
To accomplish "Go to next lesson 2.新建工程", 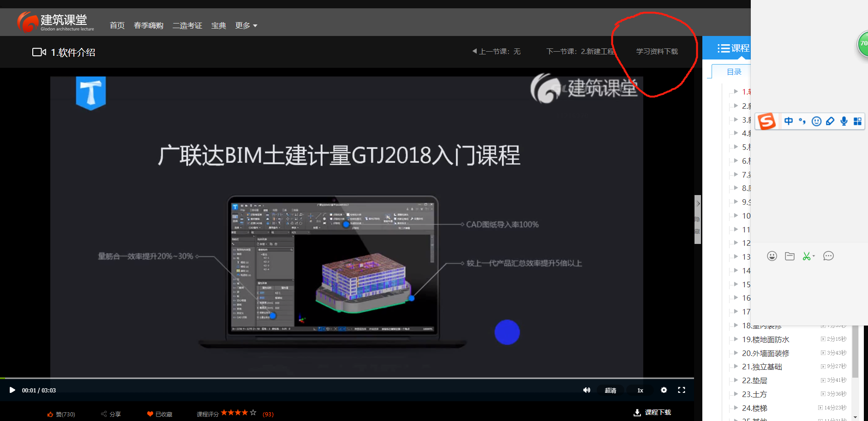I will [581, 51].
